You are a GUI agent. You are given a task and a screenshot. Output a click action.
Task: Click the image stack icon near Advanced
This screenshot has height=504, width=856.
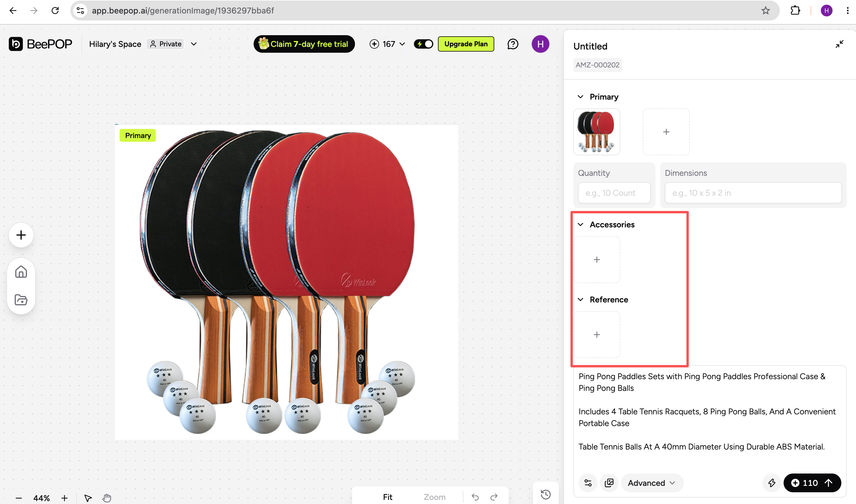pos(609,483)
